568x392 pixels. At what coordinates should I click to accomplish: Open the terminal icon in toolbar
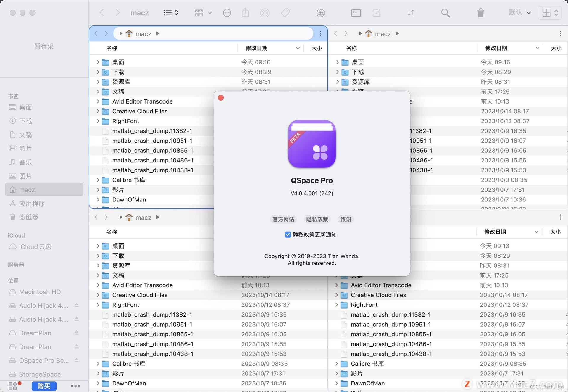click(356, 13)
